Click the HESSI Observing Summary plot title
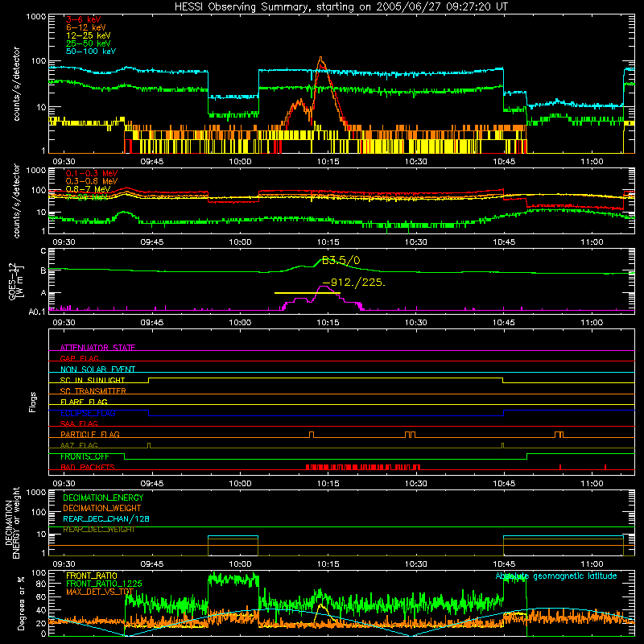Image resolution: width=644 pixels, height=644 pixels. coord(341,7)
